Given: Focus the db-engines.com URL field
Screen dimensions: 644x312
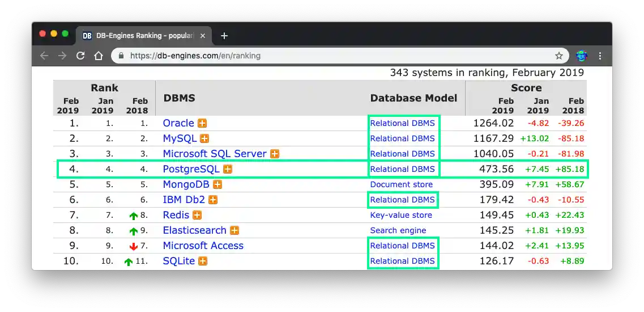Looking at the screenshot, I should pyautogui.click(x=339, y=56).
